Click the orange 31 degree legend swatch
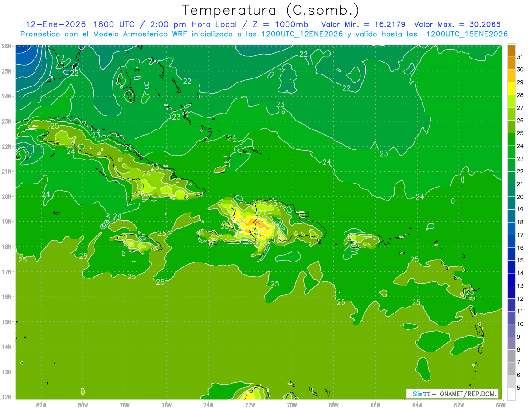The height and width of the screenshot is (411, 532). pyautogui.click(x=511, y=51)
